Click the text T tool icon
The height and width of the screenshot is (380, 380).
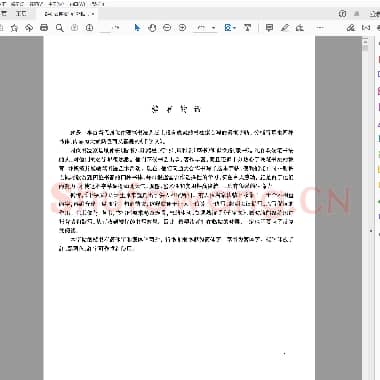pos(248,28)
